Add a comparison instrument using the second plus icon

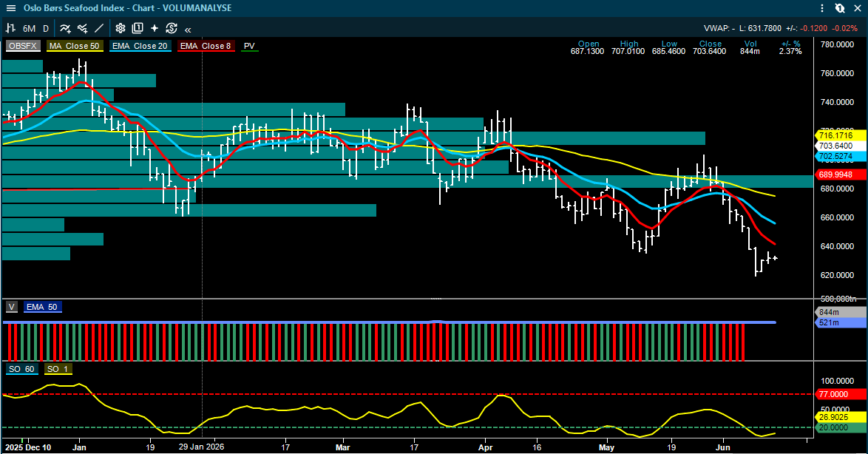(x=83, y=28)
